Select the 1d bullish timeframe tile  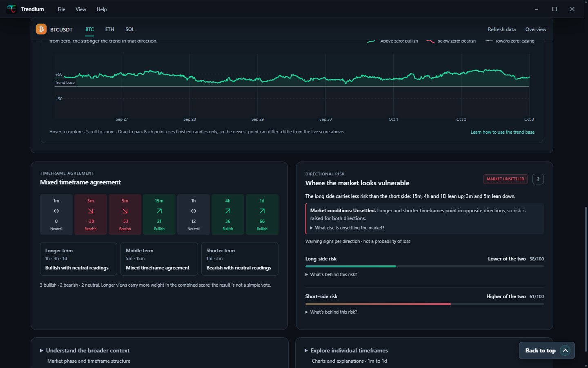[x=262, y=214]
